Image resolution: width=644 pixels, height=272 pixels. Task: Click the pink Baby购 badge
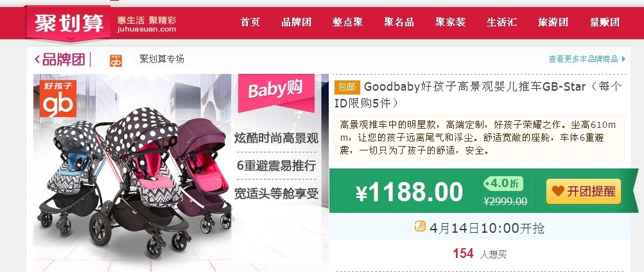coord(276,91)
